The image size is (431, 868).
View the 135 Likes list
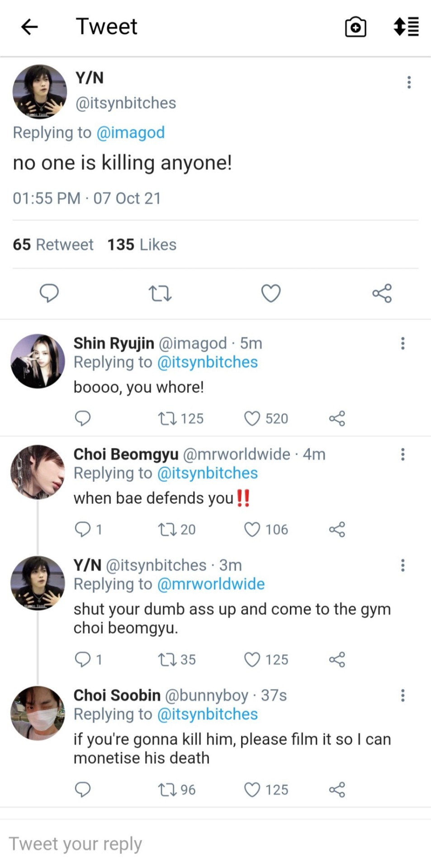pyautogui.click(x=142, y=245)
